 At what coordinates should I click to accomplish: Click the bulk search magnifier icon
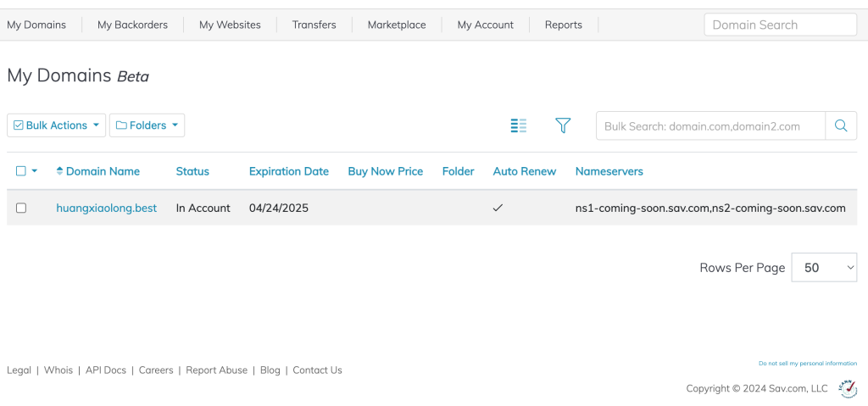[x=841, y=125]
